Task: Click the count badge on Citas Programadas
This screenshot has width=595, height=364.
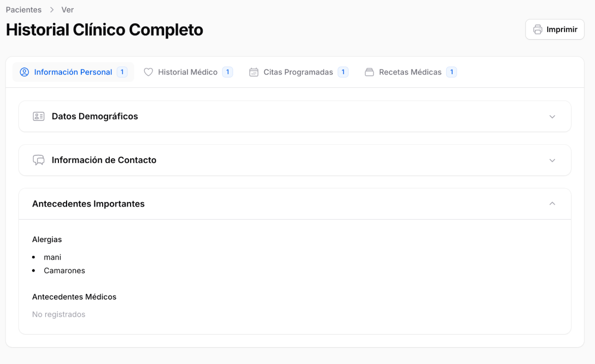Action: tap(343, 72)
